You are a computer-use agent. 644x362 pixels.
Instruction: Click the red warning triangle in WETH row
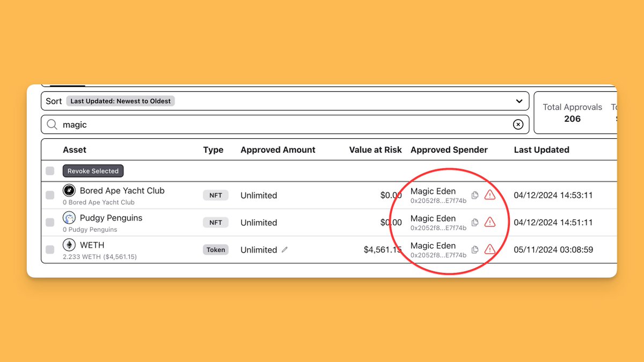point(490,249)
